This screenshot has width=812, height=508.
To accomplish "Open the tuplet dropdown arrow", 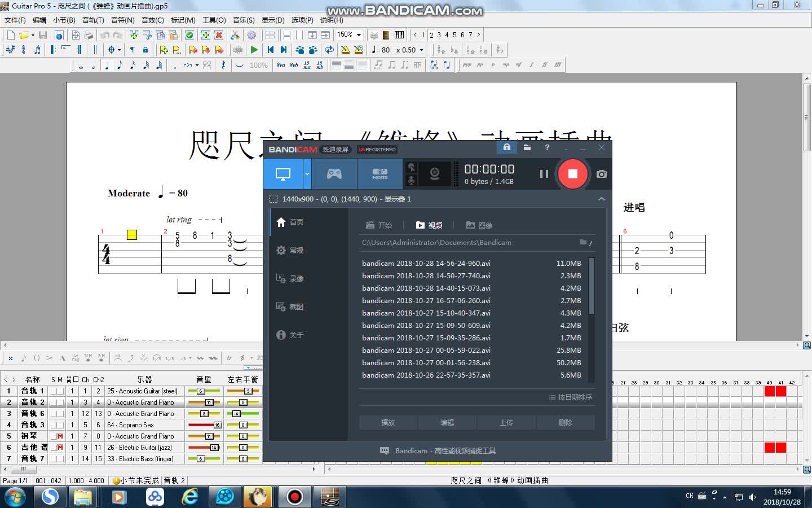I will [x=197, y=65].
